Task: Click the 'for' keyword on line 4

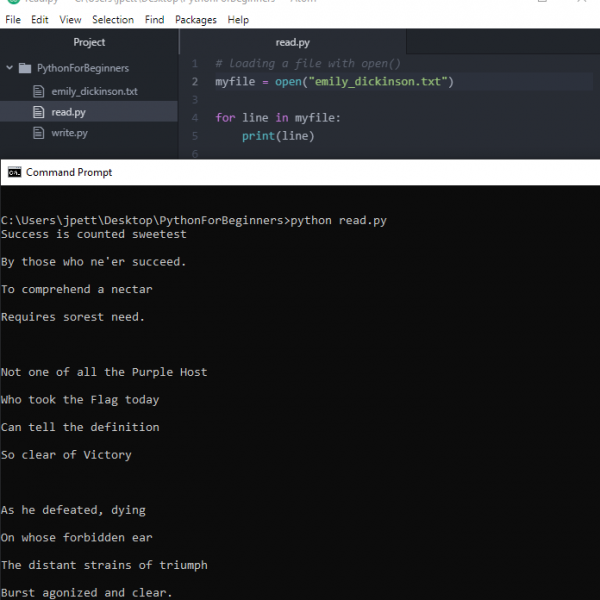Action: (x=225, y=118)
